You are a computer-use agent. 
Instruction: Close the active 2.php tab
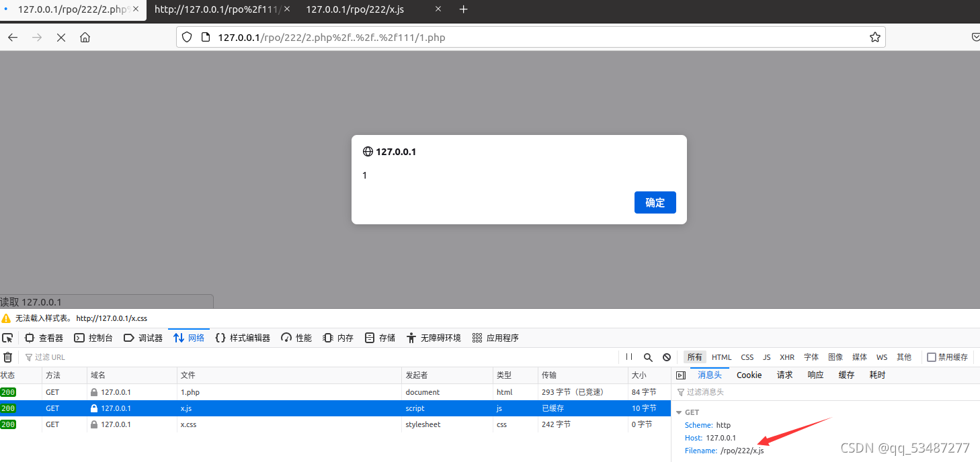(x=135, y=9)
